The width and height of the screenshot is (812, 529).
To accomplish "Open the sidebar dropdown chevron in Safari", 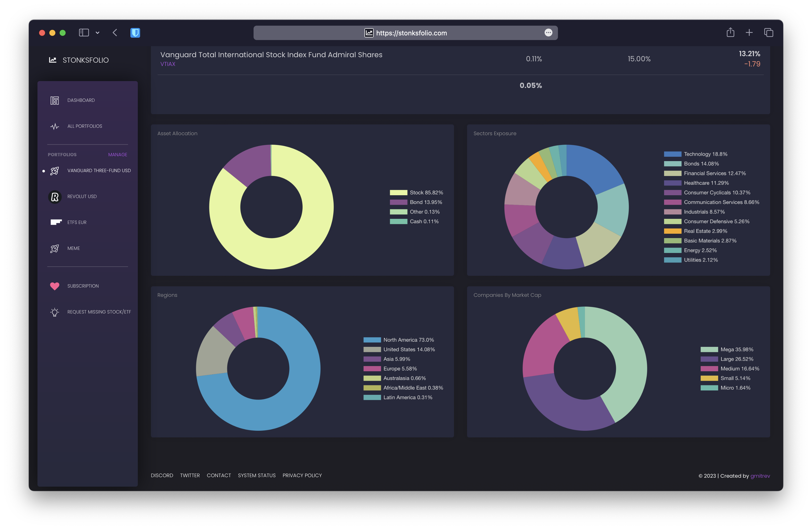I will pos(98,33).
